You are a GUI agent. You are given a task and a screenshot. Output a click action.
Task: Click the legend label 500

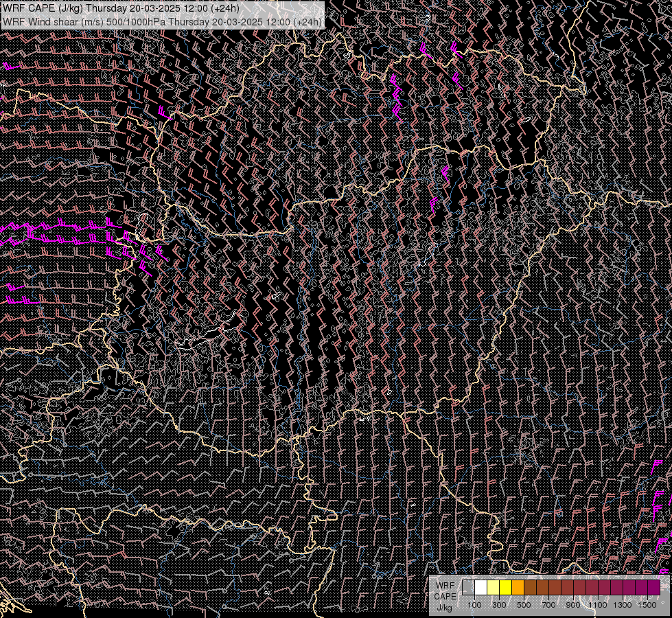pyautogui.click(x=524, y=605)
